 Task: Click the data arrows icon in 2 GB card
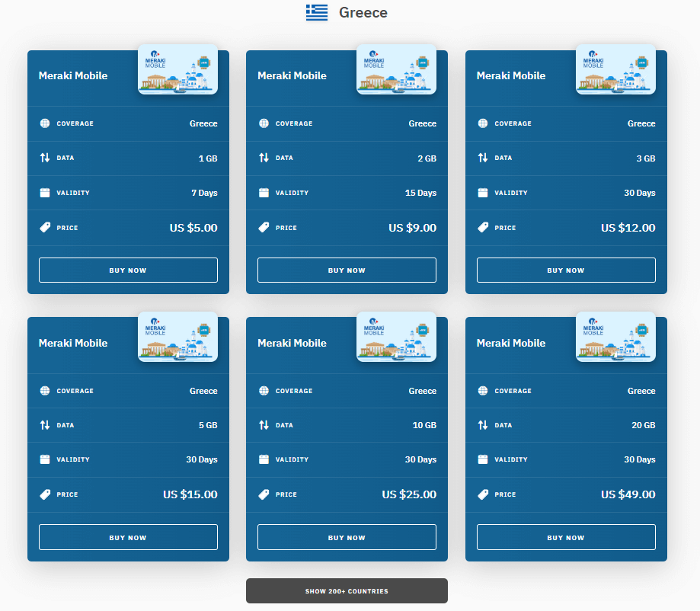[264, 158]
